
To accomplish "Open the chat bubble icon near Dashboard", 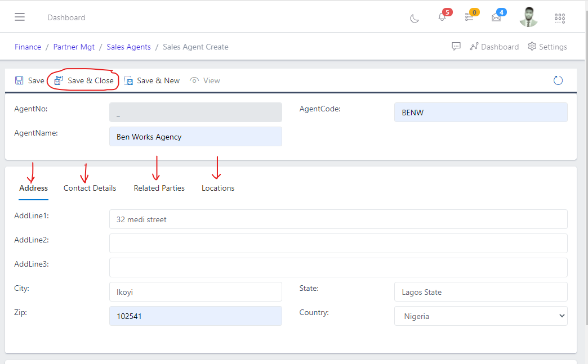I will (x=456, y=47).
